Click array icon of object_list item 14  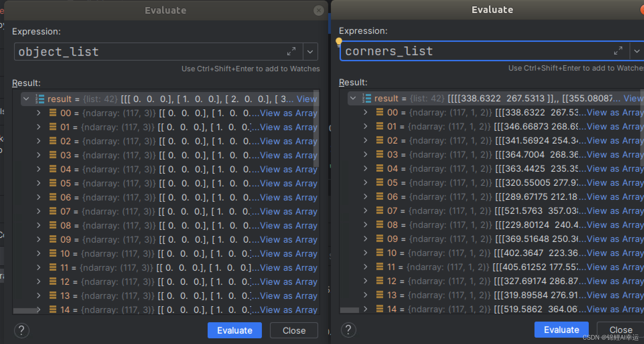(53, 310)
